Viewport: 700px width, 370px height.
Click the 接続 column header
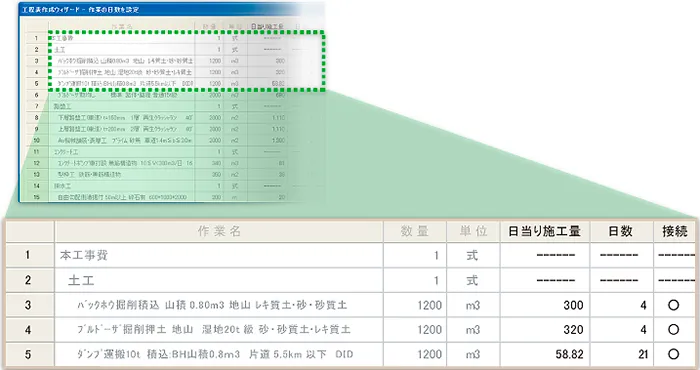[x=675, y=231]
